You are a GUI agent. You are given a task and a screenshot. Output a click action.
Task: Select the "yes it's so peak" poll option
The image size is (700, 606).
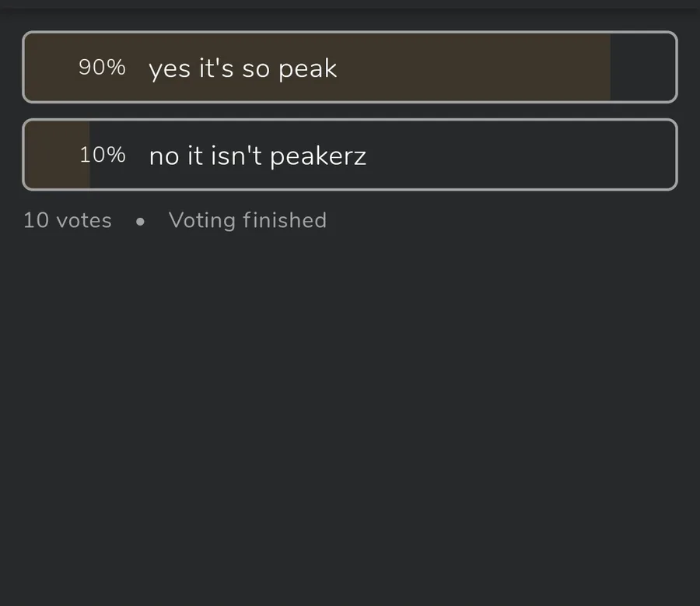pyautogui.click(x=243, y=68)
